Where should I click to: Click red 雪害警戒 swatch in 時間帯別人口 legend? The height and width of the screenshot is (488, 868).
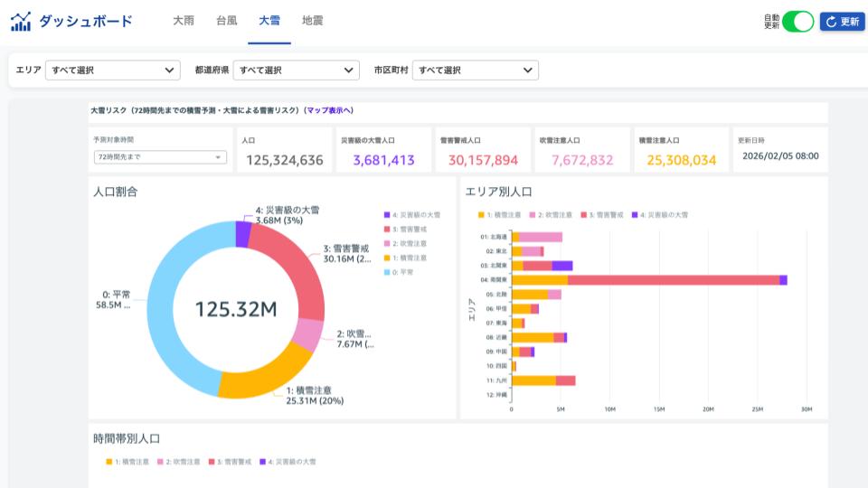(211, 462)
